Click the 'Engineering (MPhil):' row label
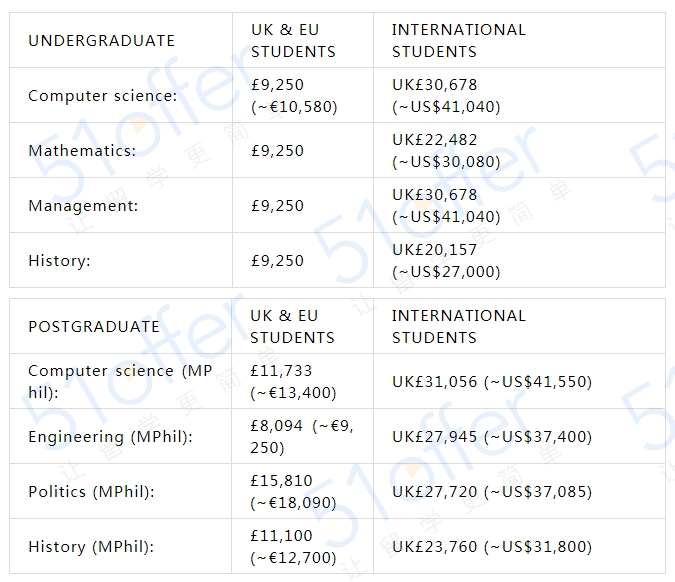Screen dimensions: 675x582 click(110, 437)
